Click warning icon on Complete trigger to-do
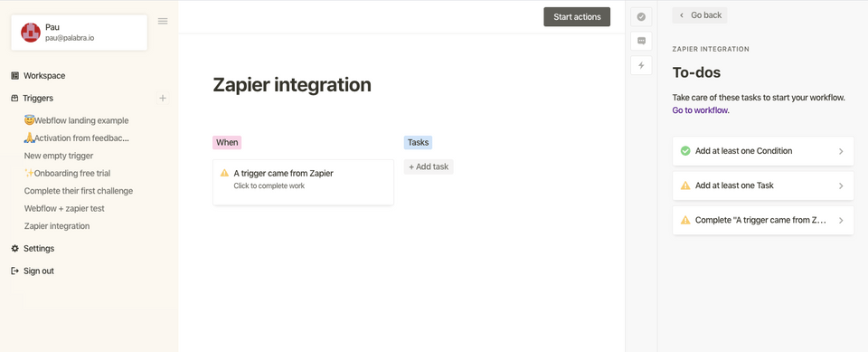868x352 pixels. click(x=685, y=220)
